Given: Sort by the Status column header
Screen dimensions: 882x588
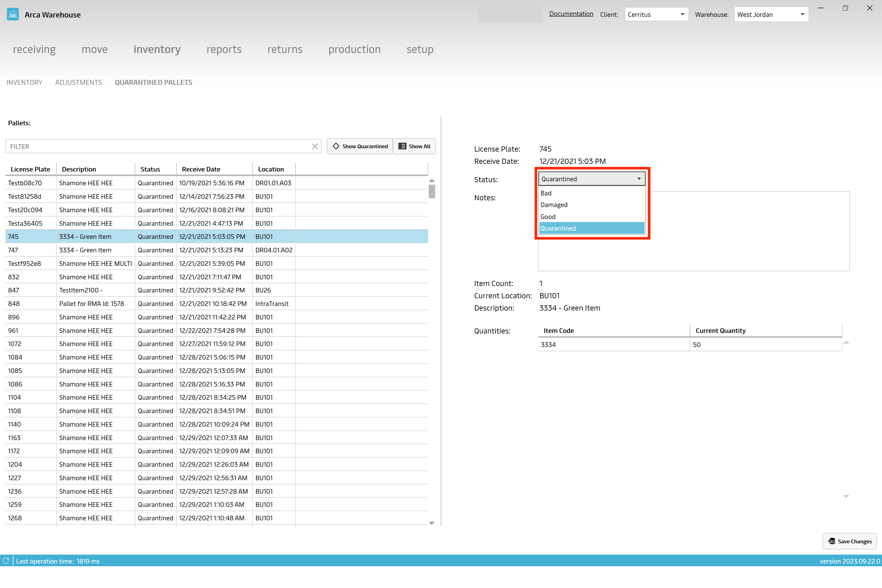Looking at the screenshot, I should point(156,169).
